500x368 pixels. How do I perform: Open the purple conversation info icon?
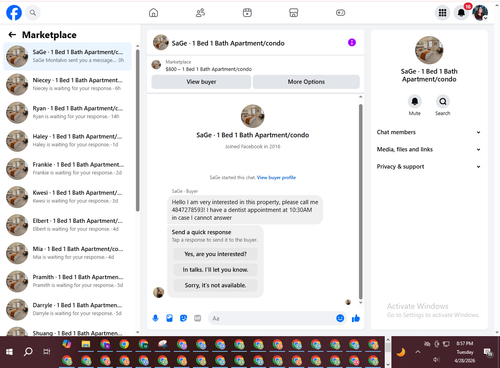coord(352,42)
